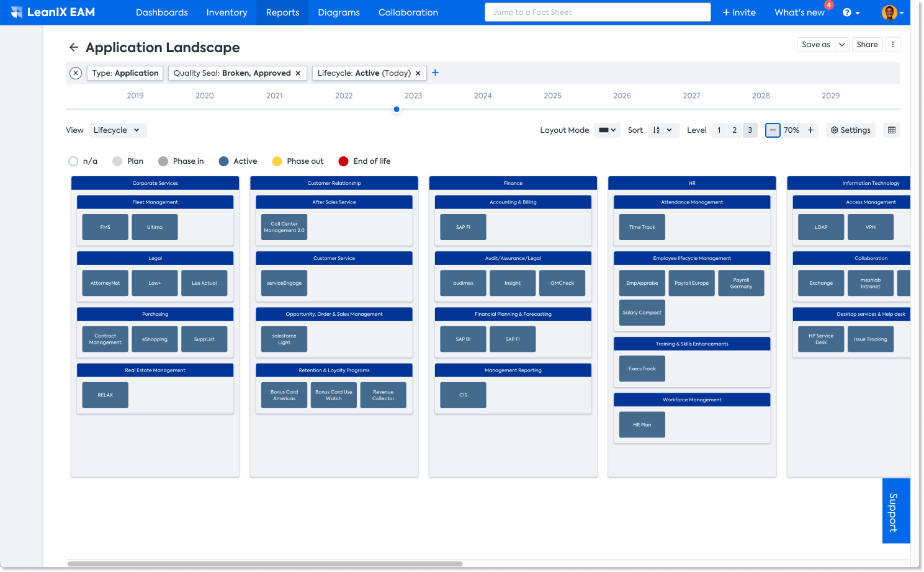The width and height of the screenshot is (924, 572).
Task: Clear all filters with the circled X
Action: (76, 73)
